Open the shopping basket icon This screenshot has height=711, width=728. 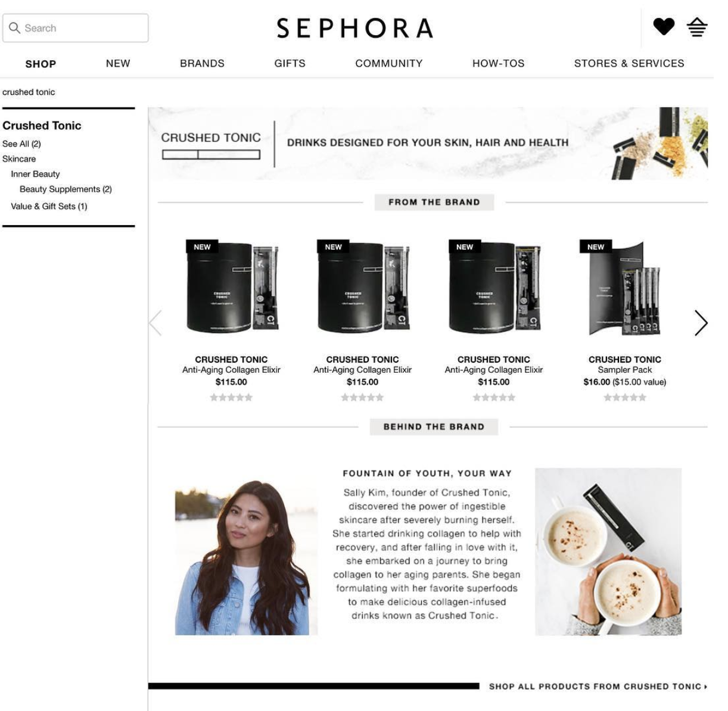pyautogui.click(x=698, y=27)
